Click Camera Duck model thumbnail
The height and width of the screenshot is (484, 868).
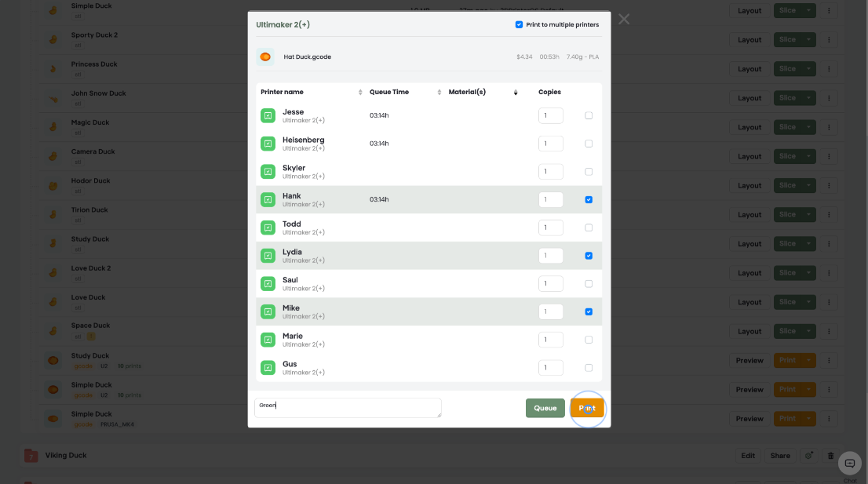click(x=53, y=157)
